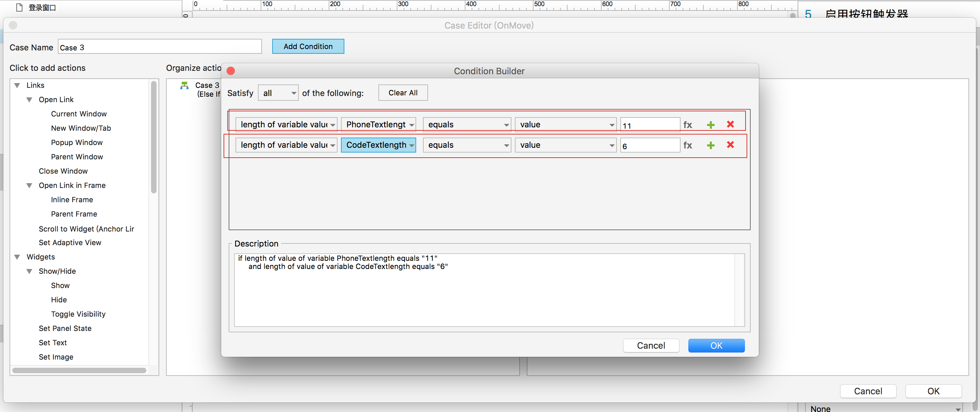Click fx button in CodeTextlength row

687,145
